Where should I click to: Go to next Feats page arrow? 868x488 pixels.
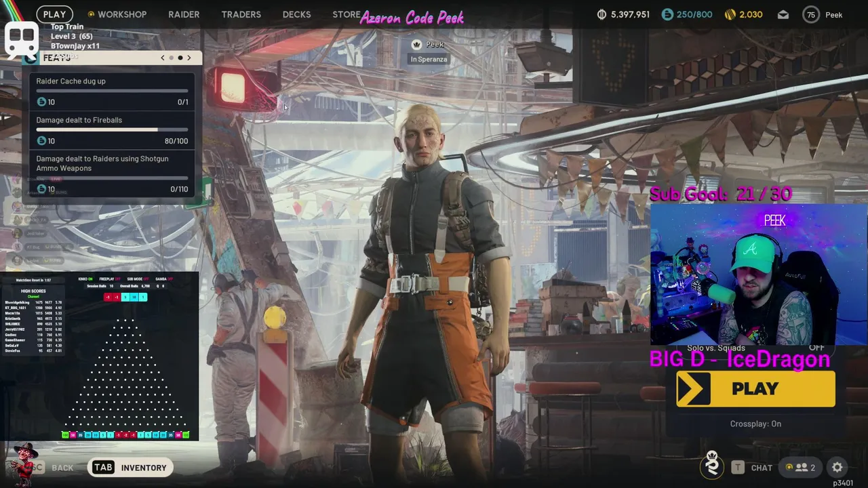coord(189,58)
